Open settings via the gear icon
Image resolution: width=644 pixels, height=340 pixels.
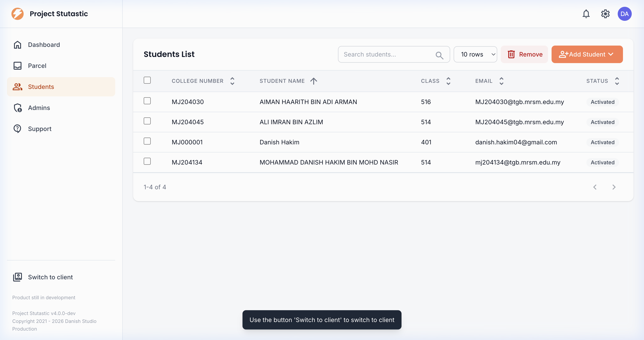pyautogui.click(x=605, y=14)
